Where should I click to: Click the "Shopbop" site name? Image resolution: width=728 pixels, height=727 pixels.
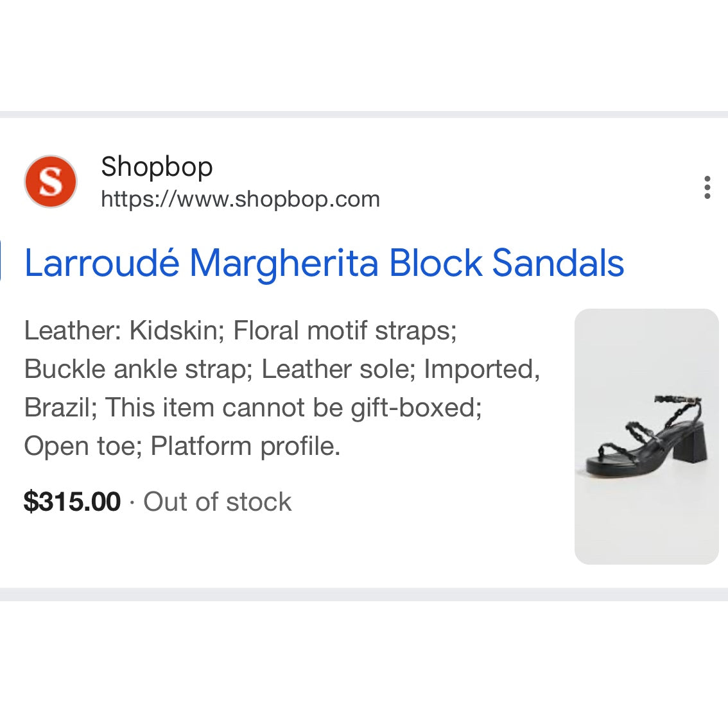157,167
